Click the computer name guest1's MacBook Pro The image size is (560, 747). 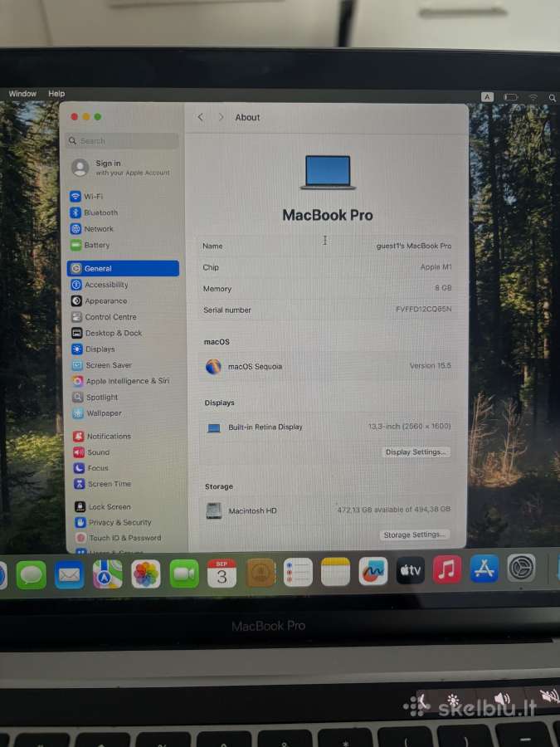point(414,246)
